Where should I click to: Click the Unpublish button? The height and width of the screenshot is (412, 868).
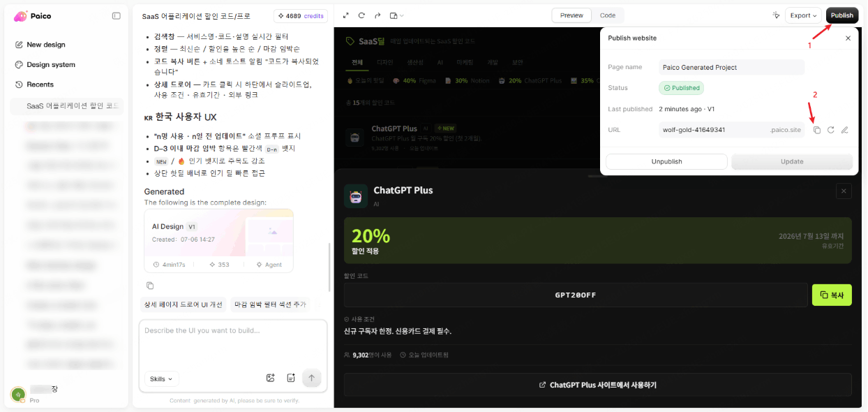(x=667, y=161)
